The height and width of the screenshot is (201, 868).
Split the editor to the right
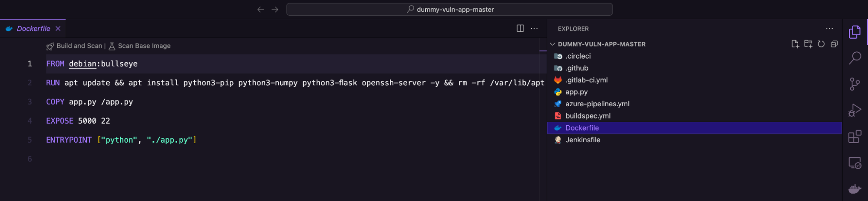click(x=520, y=28)
